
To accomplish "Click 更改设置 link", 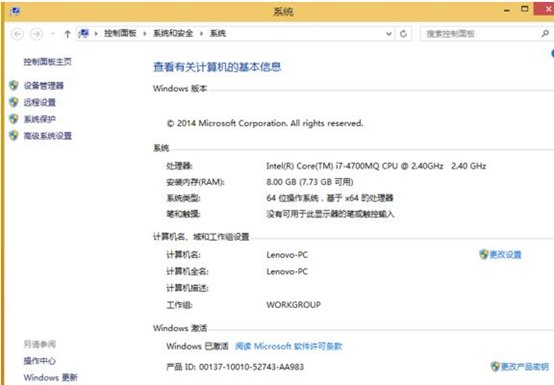I will (505, 255).
